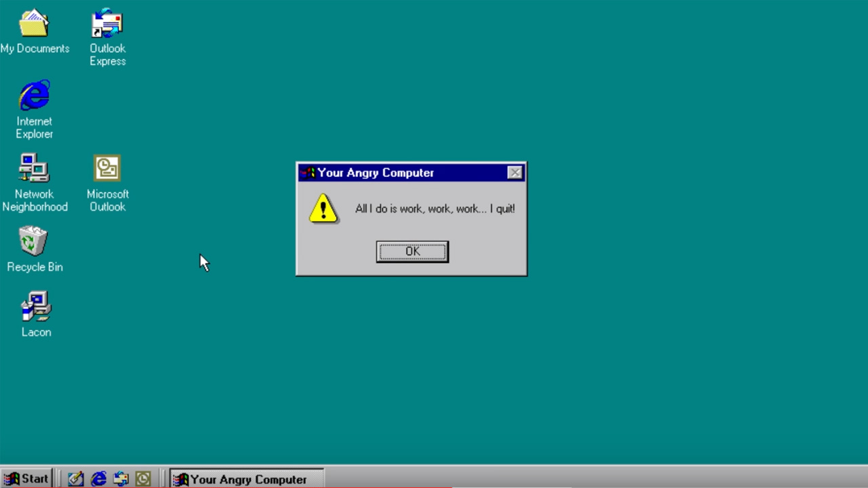Launch Internet Explorer from Quick Launch
This screenshot has width=868, height=488.
(98, 479)
